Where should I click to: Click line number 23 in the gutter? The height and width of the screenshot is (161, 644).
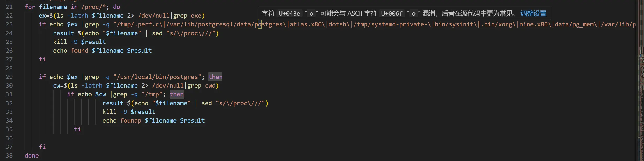(9, 24)
